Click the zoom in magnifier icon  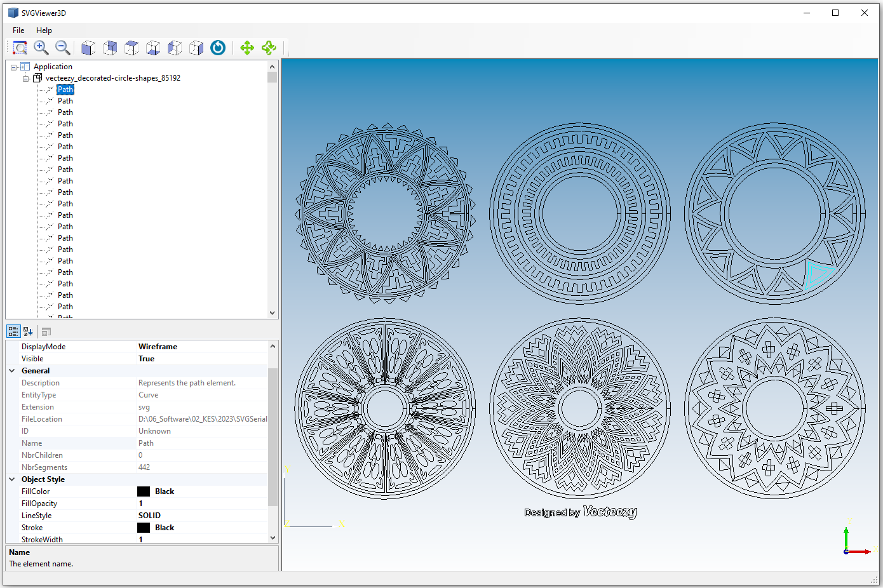coord(41,48)
